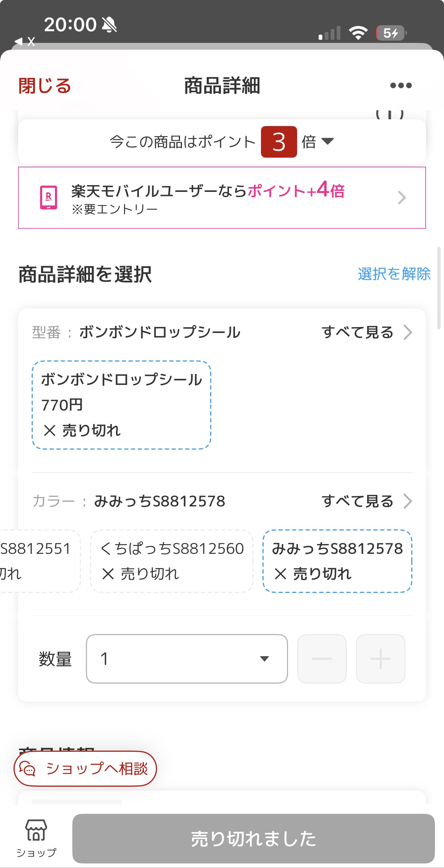The image size is (444, 868).
Task: Tap the three-dot more options icon
Action: click(x=401, y=86)
